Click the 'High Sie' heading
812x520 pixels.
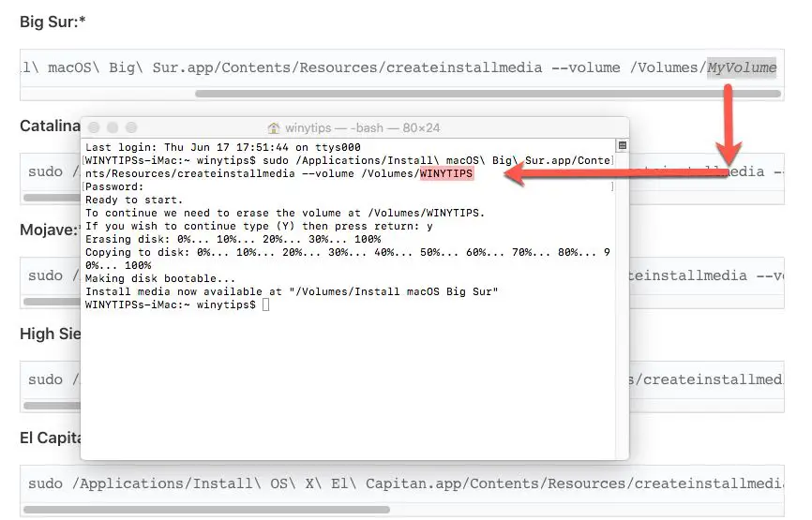coord(51,334)
